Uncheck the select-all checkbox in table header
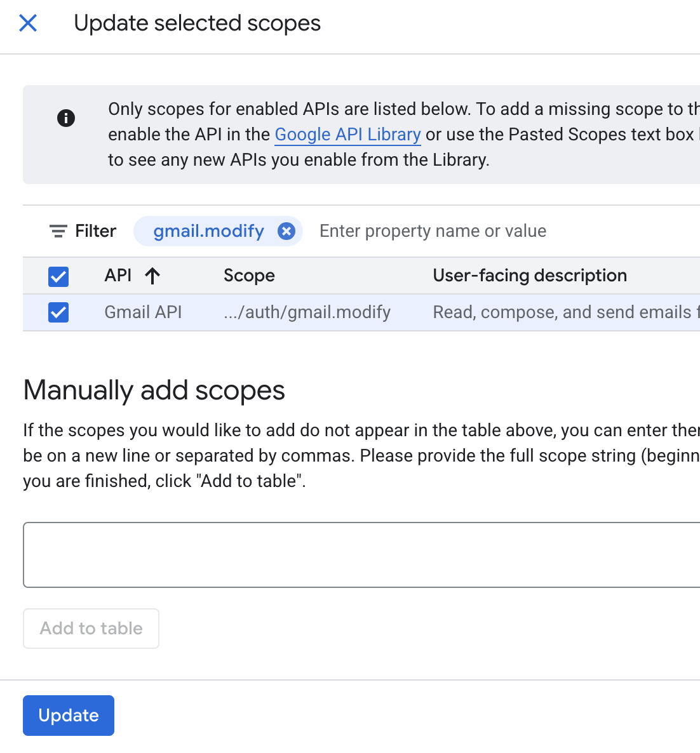Screen dimensions: 700x753 58,276
